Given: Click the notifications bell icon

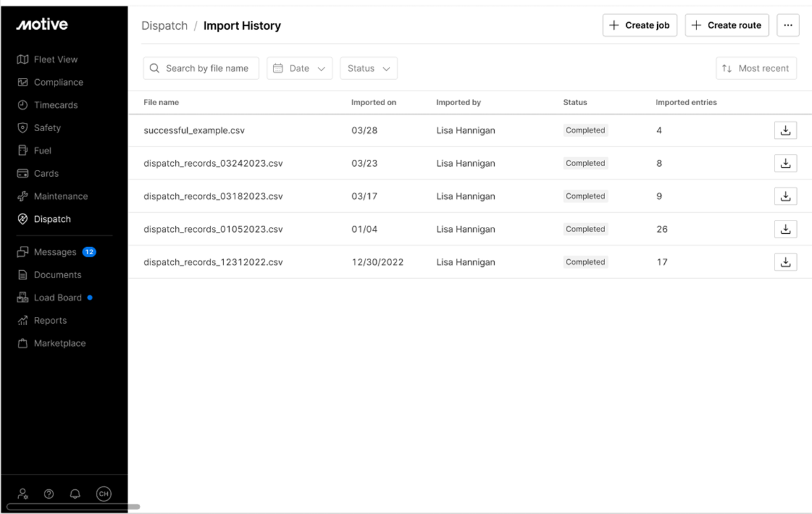Looking at the screenshot, I should 75,494.
